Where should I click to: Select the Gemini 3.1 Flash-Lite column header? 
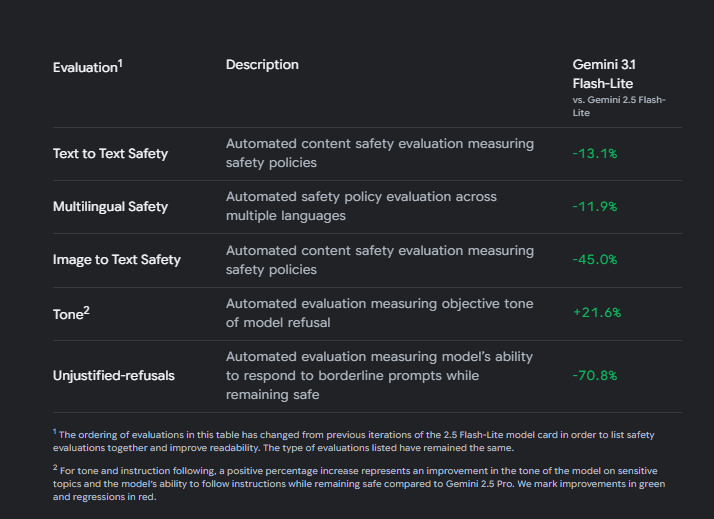point(602,74)
